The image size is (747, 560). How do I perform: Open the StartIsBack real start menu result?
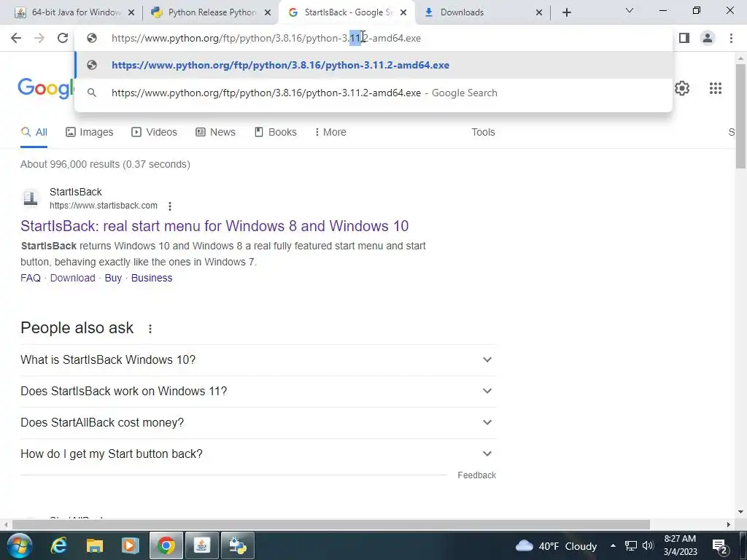214,226
